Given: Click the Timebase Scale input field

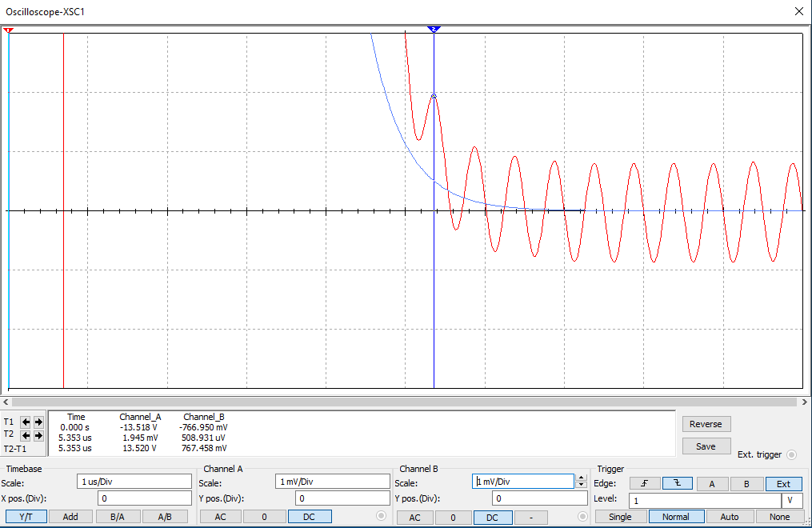Looking at the screenshot, I should [134, 482].
